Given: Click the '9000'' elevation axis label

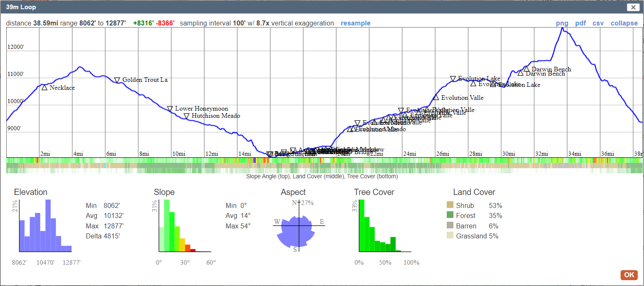Looking at the screenshot, I should pos(15,129).
